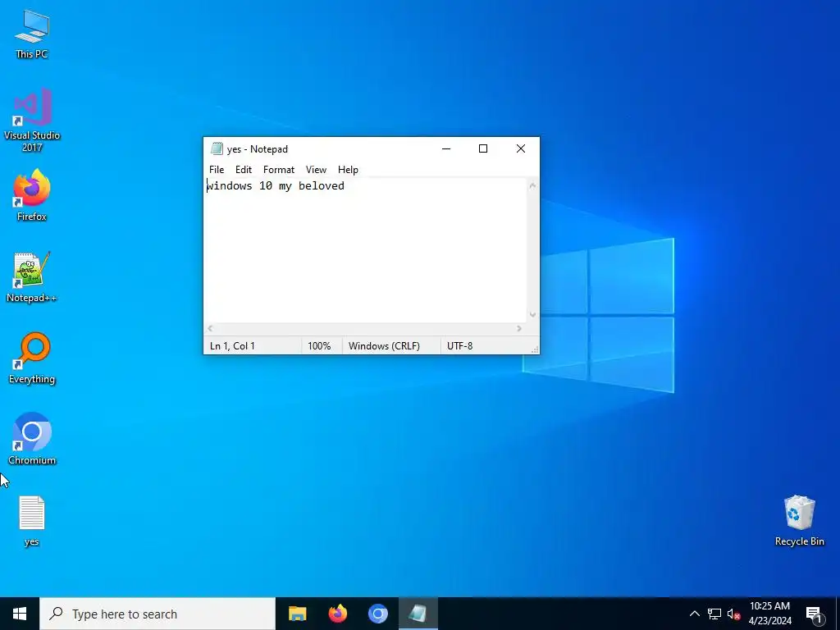Screen dimensions: 840x630
Task: Select the Firefox desktop shortcut
Action: pyautogui.click(x=32, y=195)
